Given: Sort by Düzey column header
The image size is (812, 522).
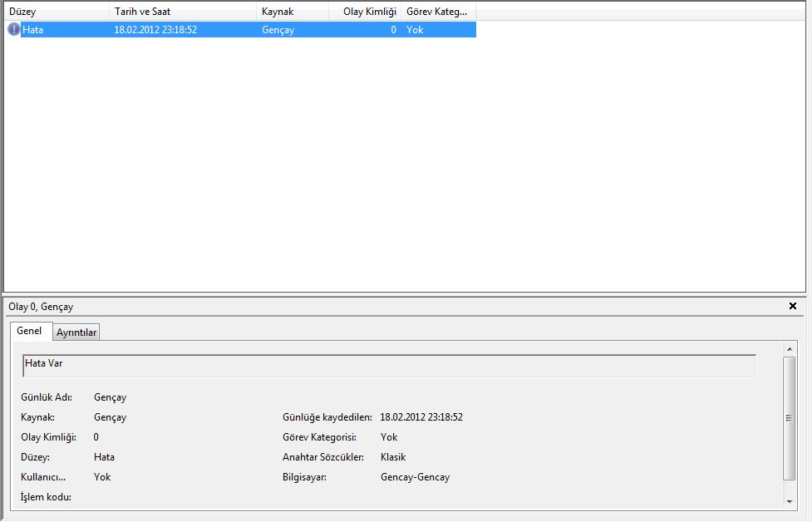Looking at the screenshot, I should pyautogui.click(x=56, y=12).
